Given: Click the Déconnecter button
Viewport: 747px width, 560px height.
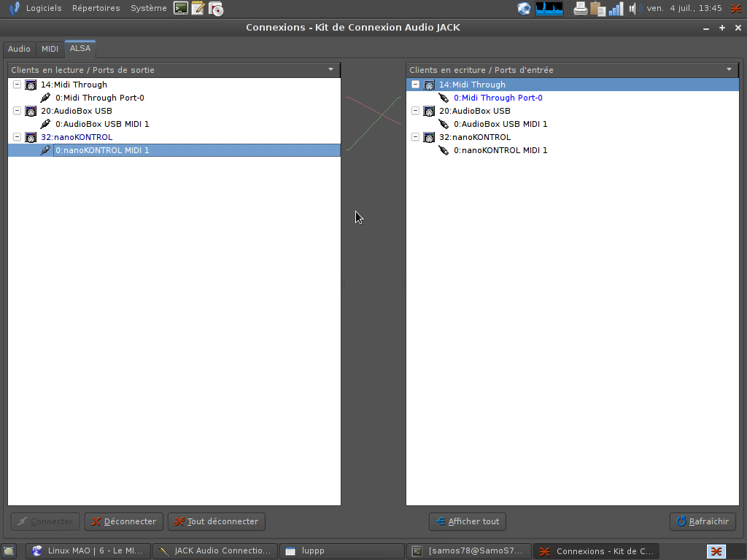Looking at the screenshot, I should coord(124,521).
